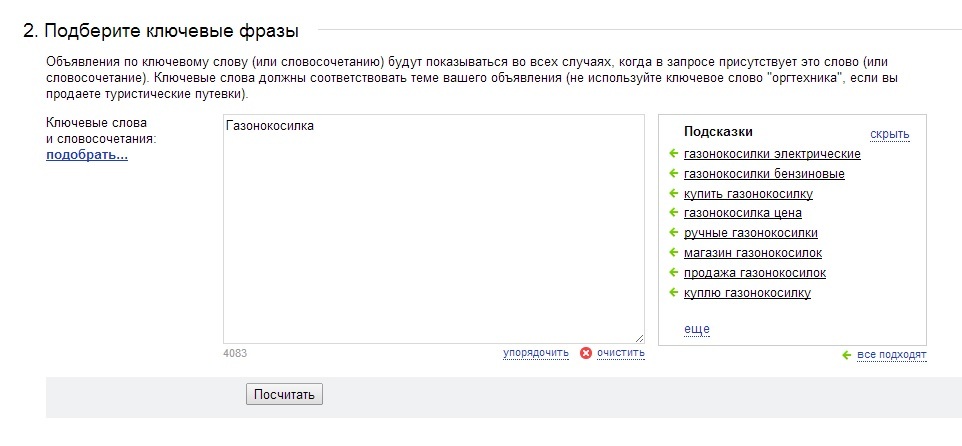Click green arrow beside 'все подходят'
The image size is (962, 446).
[x=847, y=355]
